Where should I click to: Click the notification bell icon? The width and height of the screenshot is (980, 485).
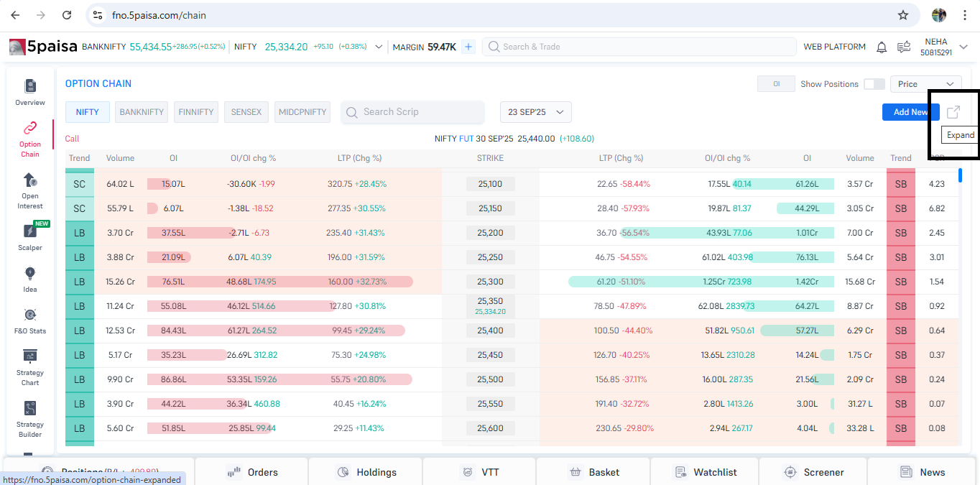[882, 47]
